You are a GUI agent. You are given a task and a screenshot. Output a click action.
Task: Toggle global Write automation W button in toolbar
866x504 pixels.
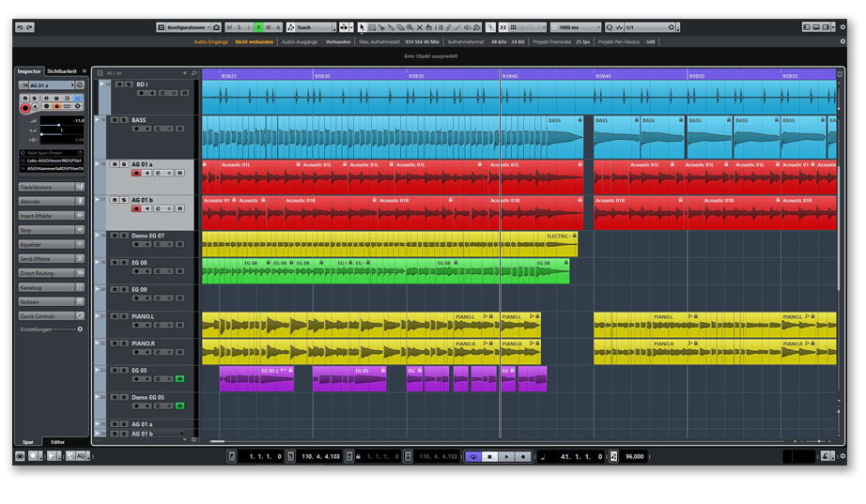click(269, 27)
